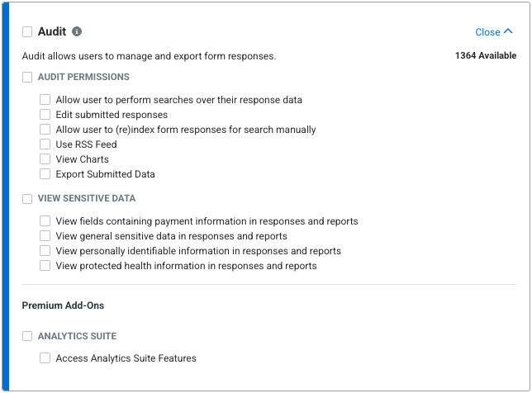Image resolution: width=532 pixels, height=393 pixels.
Task: Enable searches over response data
Action: click(45, 100)
